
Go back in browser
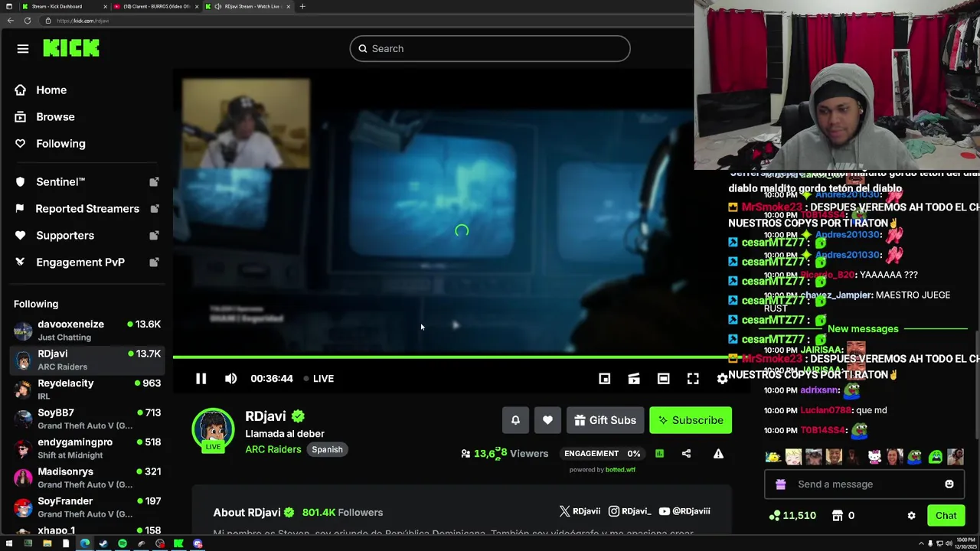click(10, 21)
